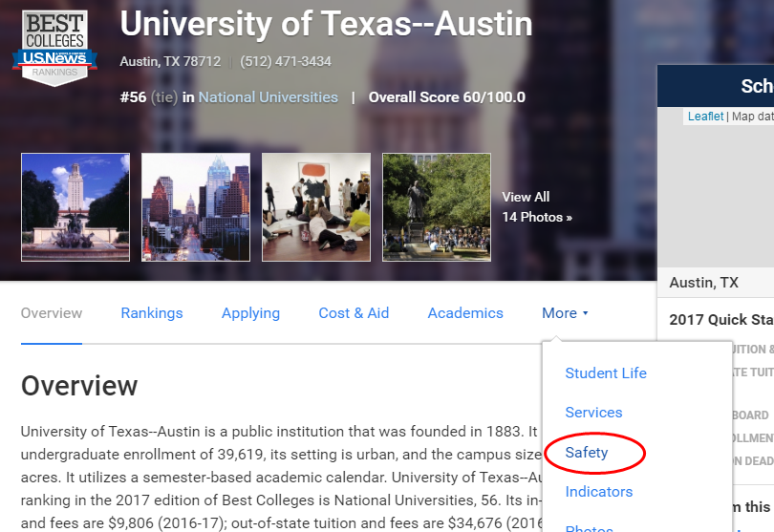The height and width of the screenshot is (532, 774).
Task: Collapse the More dropdown menu
Action: click(x=565, y=313)
